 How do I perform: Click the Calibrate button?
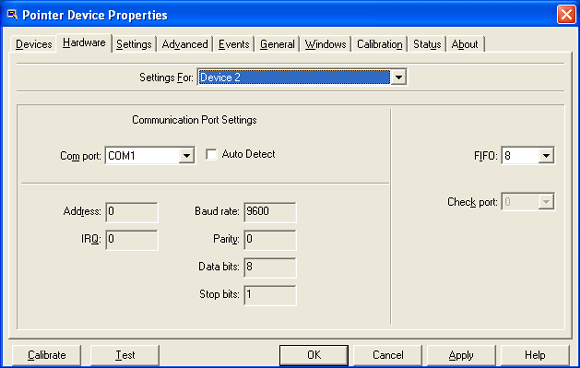47,355
